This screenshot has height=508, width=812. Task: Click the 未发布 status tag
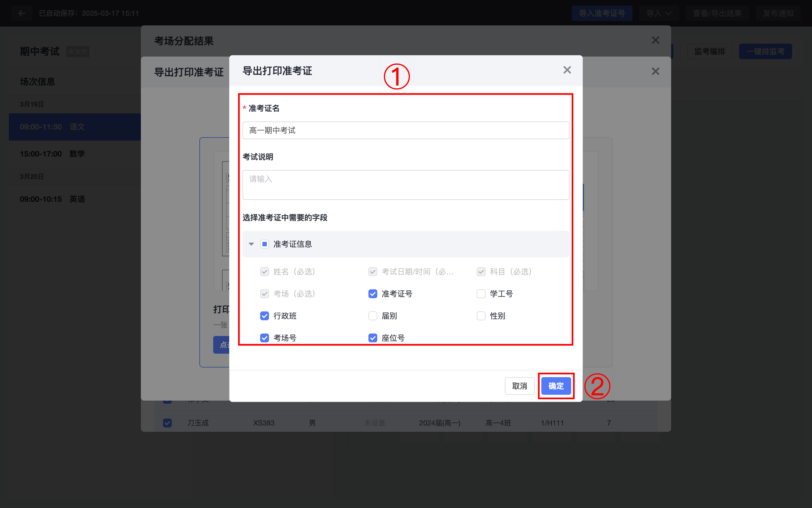[x=78, y=52]
